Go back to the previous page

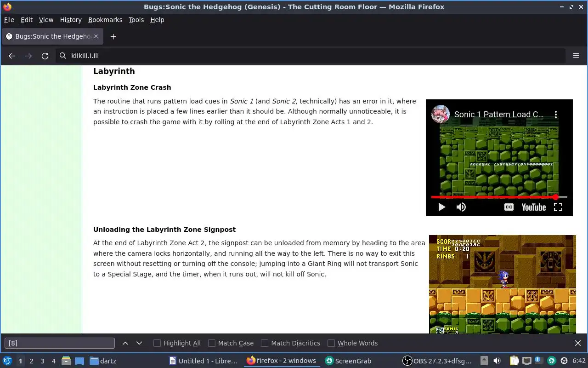coord(12,56)
